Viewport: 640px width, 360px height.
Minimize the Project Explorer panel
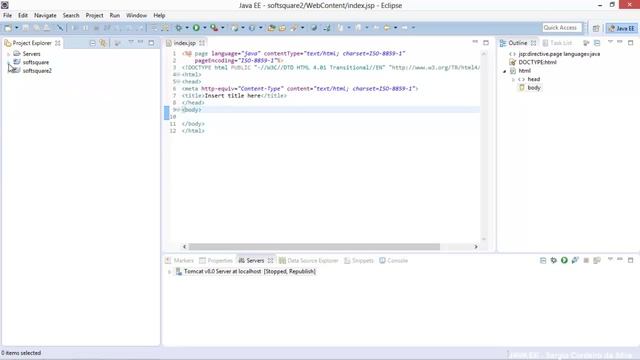(141, 42)
